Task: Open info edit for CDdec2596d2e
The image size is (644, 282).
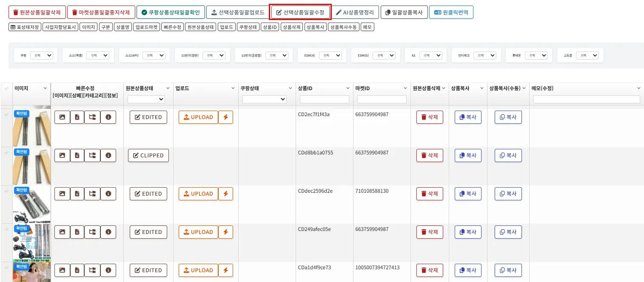Action: pos(108,194)
